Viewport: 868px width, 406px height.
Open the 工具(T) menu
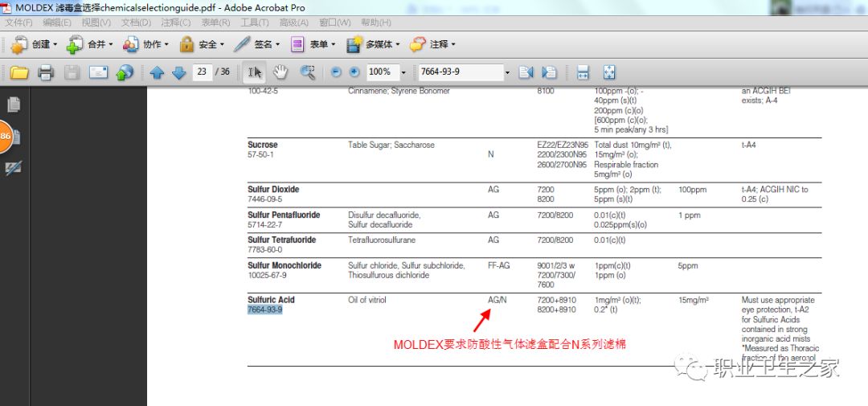point(255,23)
